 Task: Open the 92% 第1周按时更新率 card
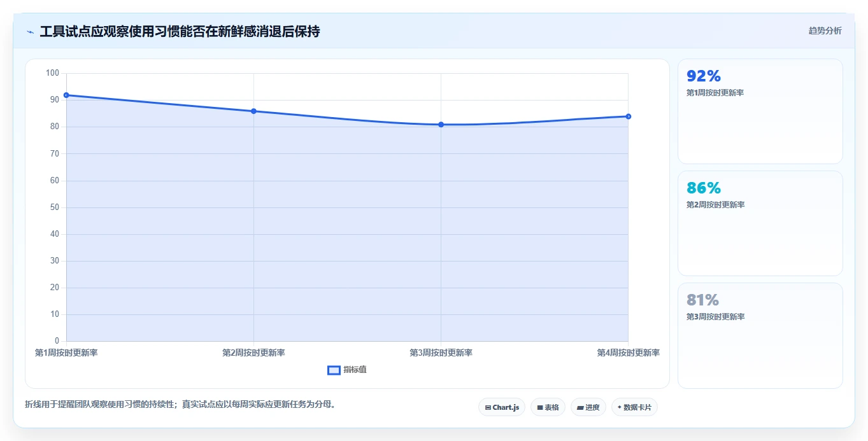click(x=760, y=111)
